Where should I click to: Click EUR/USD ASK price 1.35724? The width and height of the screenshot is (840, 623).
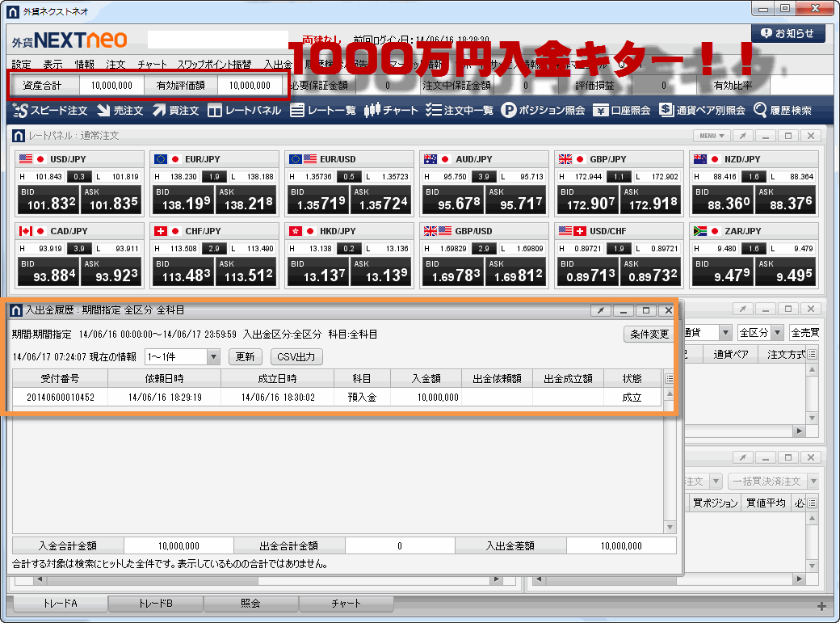click(x=380, y=200)
